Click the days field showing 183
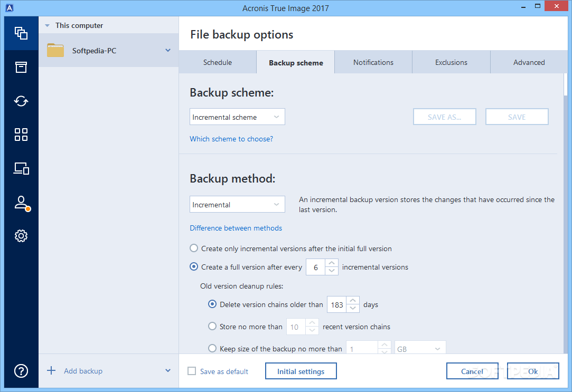The width and height of the screenshot is (572, 392). 337,304
